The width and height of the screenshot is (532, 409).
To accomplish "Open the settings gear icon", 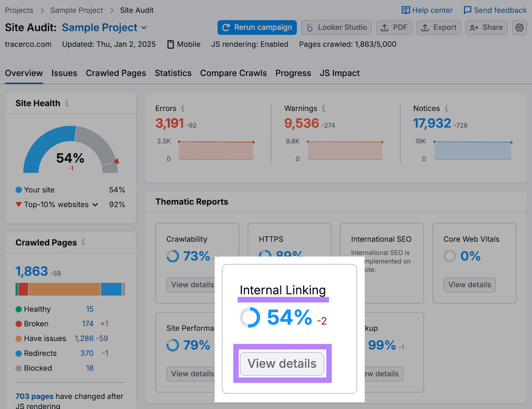I will point(519,27).
